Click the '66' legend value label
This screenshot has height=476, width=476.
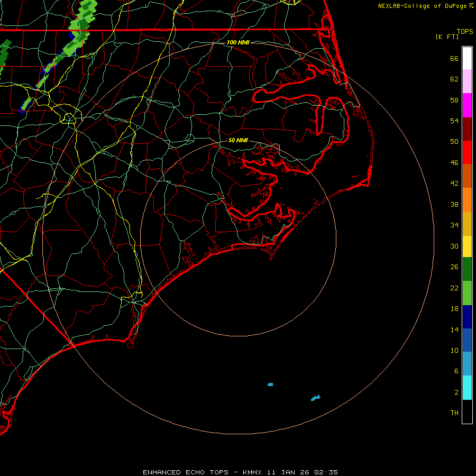(454, 58)
